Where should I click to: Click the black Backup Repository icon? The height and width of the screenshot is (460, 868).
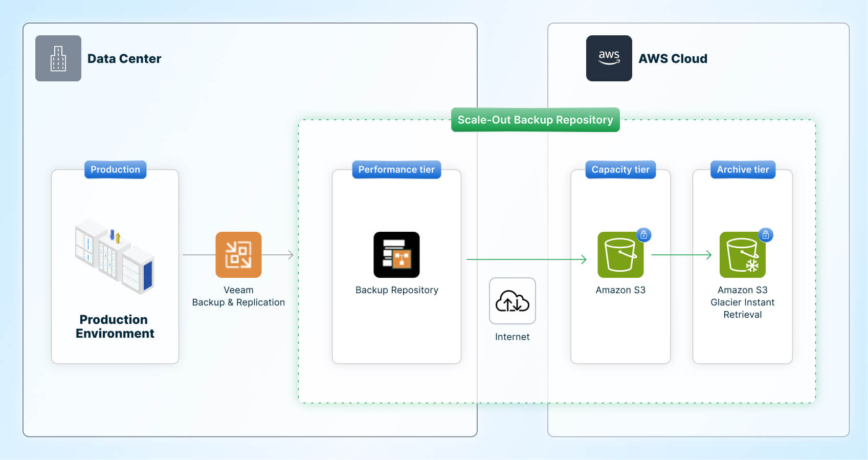pos(396,255)
